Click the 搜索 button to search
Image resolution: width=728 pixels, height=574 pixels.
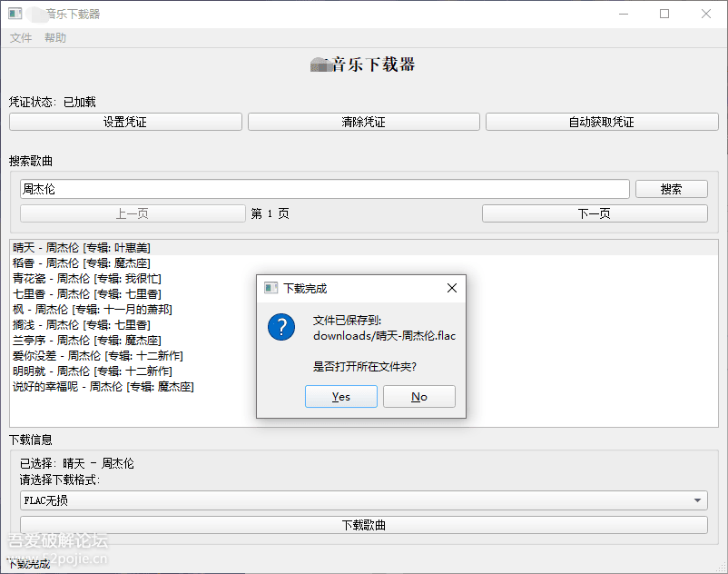672,188
